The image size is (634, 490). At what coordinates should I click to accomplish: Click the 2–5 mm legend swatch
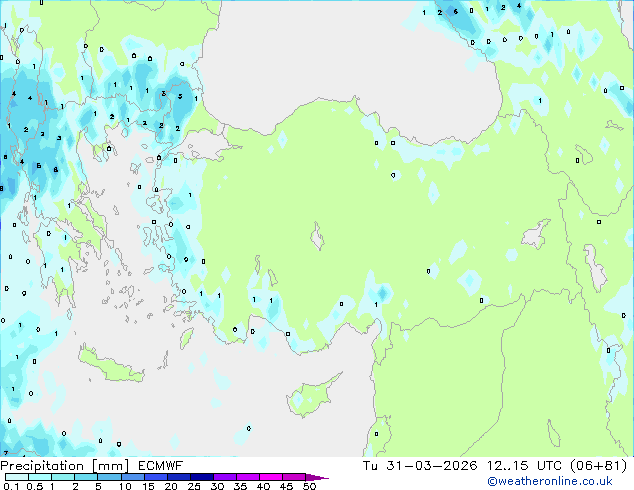(x=86, y=477)
